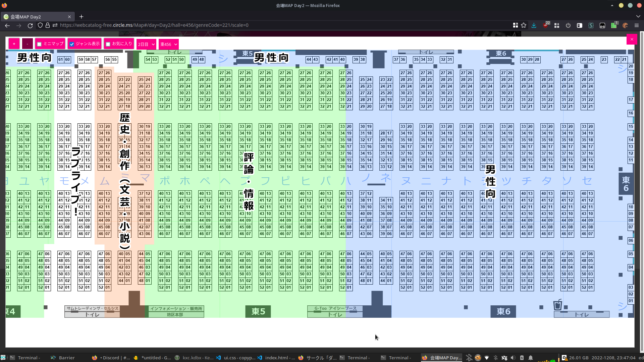
Task: Switch to the index.html VS Code window
Action: pos(277,358)
